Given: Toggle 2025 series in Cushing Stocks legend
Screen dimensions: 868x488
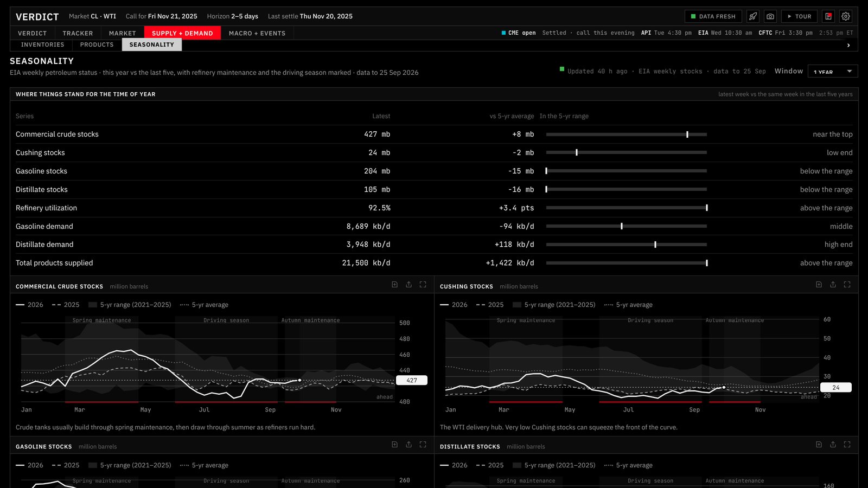Looking at the screenshot, I should [x=490, y=305].
